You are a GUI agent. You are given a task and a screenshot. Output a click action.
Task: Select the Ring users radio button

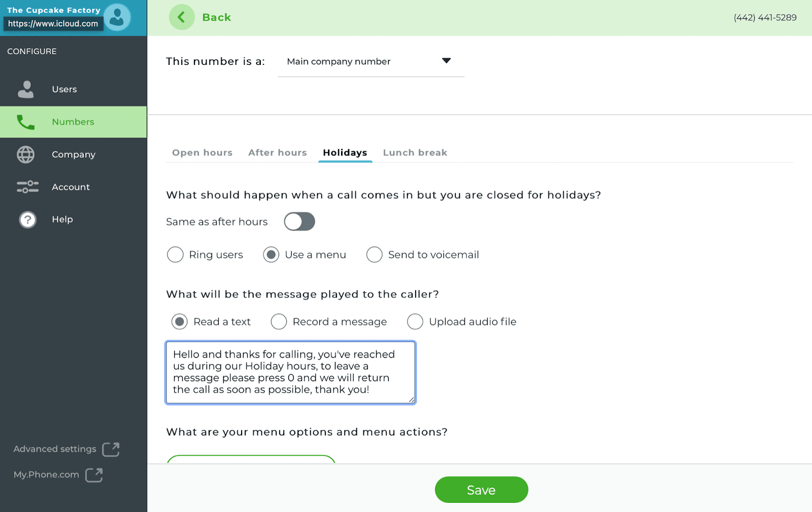click(175, 255)
